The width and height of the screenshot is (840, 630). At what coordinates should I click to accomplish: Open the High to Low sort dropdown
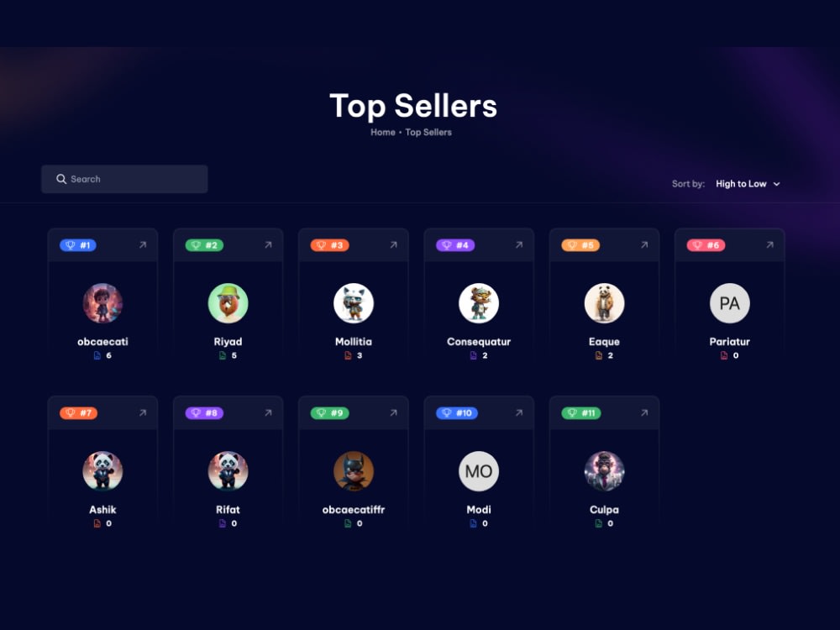tap(748, 184)
